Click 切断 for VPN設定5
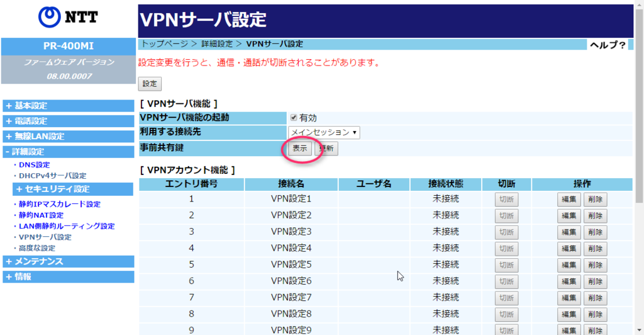The width and height of the screenshot is (644, 335). (506, 265)
